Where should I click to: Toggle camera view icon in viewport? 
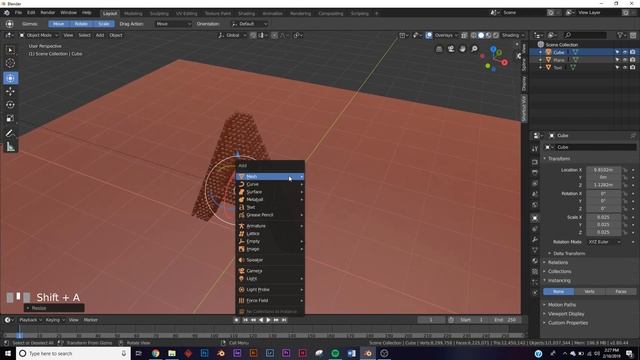451,49
